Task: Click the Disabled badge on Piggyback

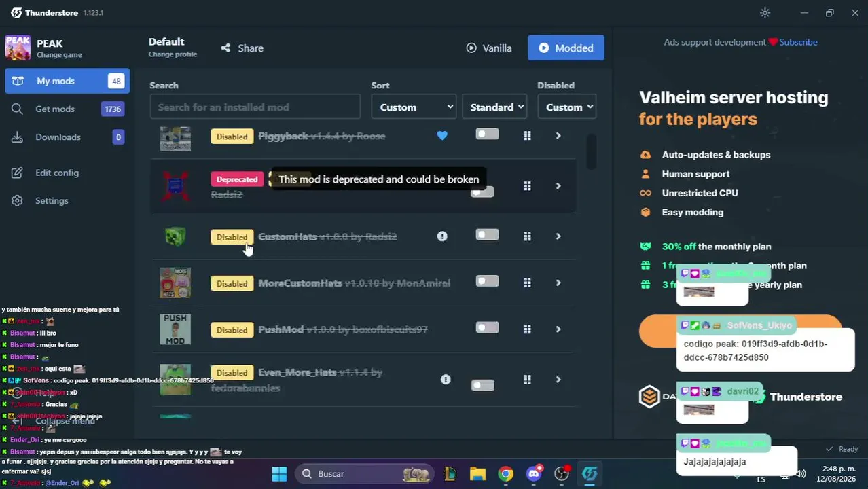Action: click(x=232, y=137)
